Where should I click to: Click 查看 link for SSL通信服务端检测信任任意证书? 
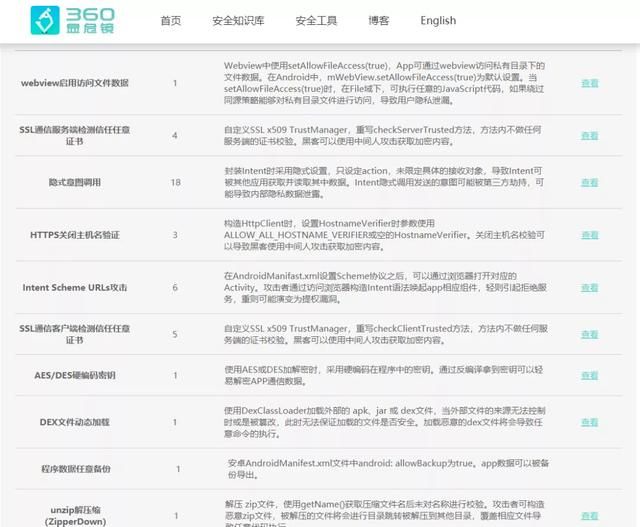tap(589, 136)
